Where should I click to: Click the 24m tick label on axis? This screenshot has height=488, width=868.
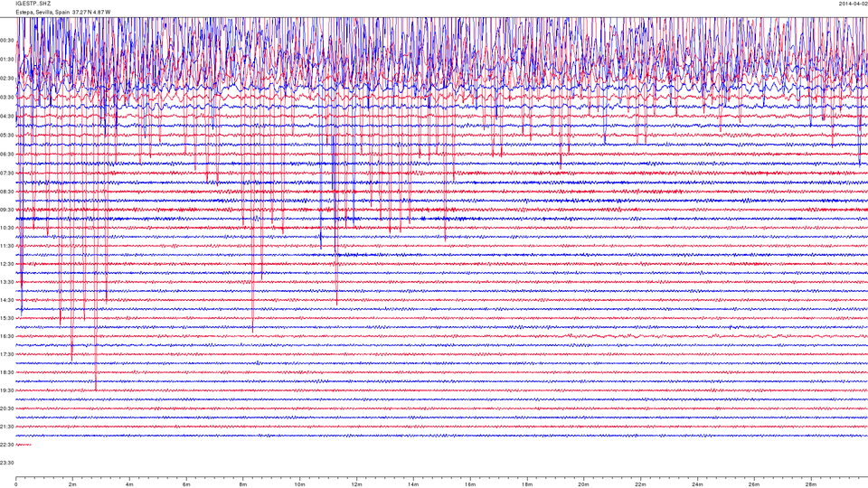(697, 484)
